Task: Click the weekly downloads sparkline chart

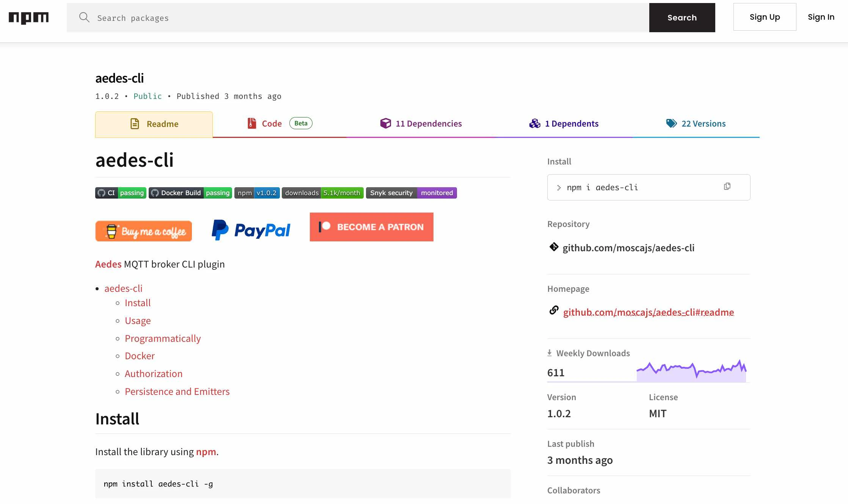Action: [x=691, y=370]
